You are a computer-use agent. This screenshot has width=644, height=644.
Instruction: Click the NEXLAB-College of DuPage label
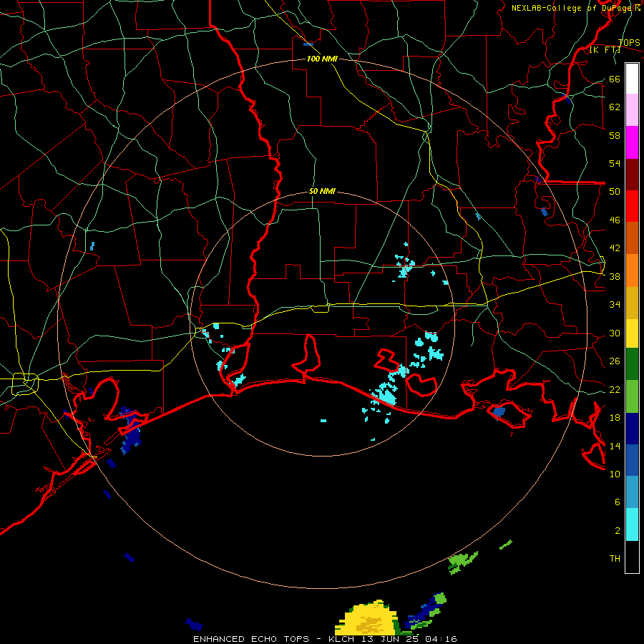coord(575,8)
